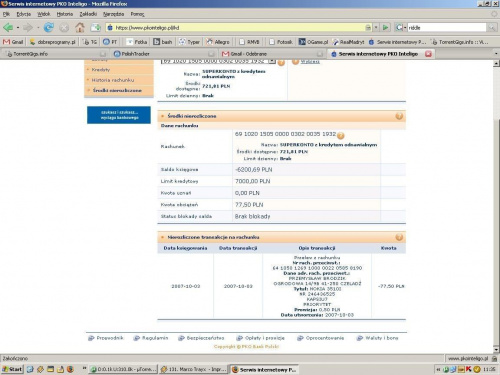Click the Stop loading icon
This screenshot has width=500, height=375.
pyautogui.click(x=64, y=27)
